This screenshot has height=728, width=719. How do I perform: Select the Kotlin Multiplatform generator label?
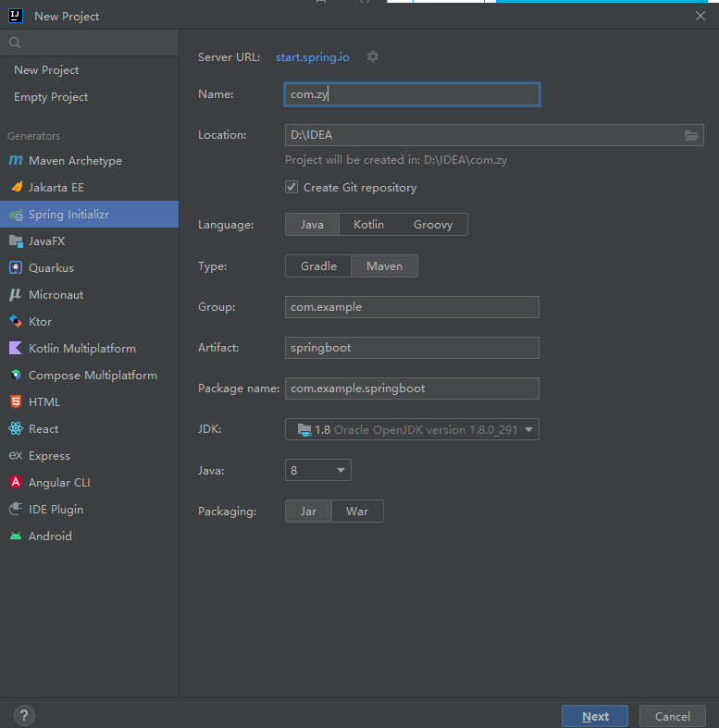coord(82,348)
